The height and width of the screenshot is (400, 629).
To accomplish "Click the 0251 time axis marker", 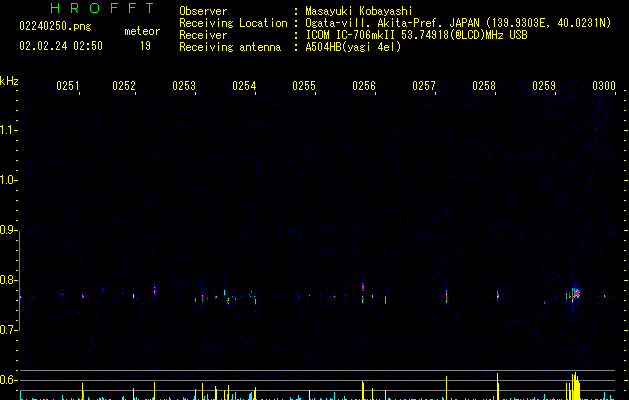I will click(68, 86).
